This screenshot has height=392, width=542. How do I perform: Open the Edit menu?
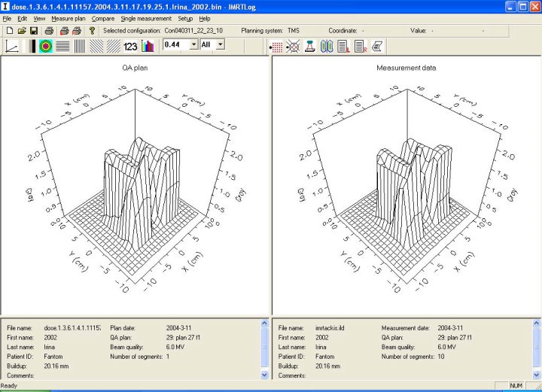[x=22, y=19]
